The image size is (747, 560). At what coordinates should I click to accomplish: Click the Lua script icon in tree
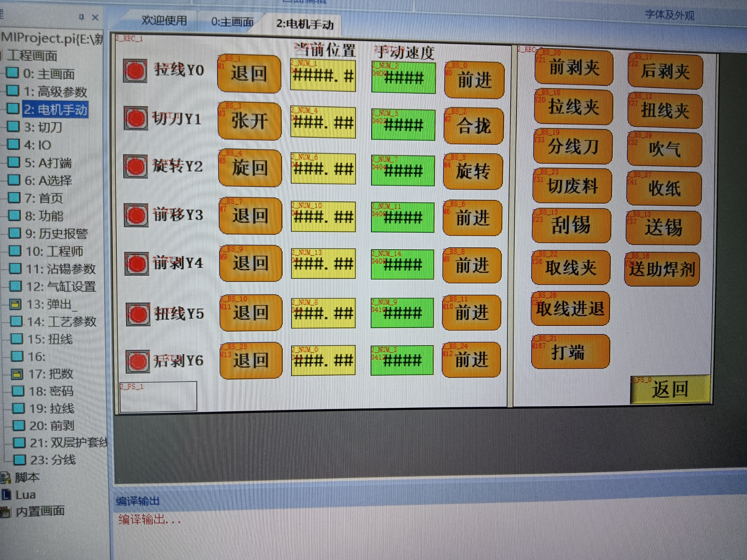click(x=6, y=495)
